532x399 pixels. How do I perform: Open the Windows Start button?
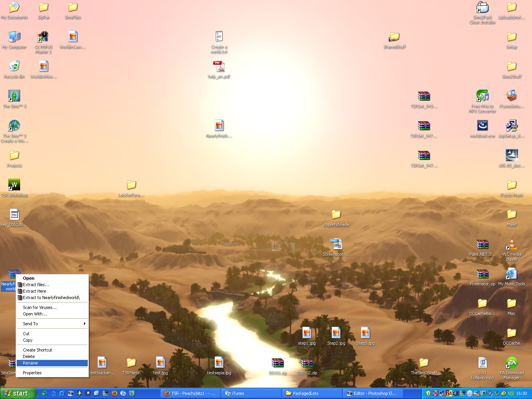pyautogui.click(x=18, y=393)
